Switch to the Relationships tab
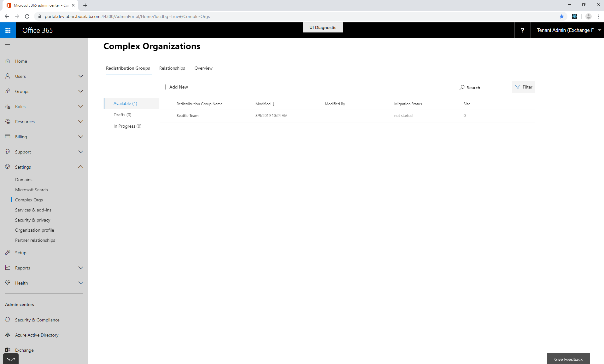The height and width of the screenshot is (364, 604). tap(172, 68)
